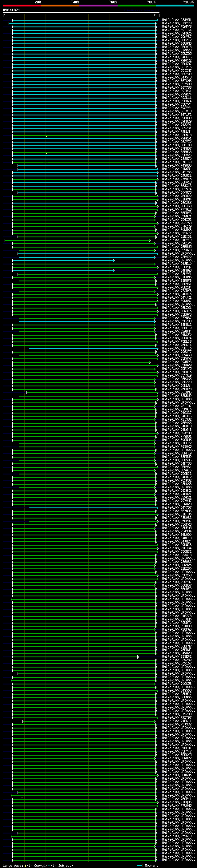Select the UniRef100_A5AFY6 label
Screen dimensions: 197x868
(x=177, y=26)
